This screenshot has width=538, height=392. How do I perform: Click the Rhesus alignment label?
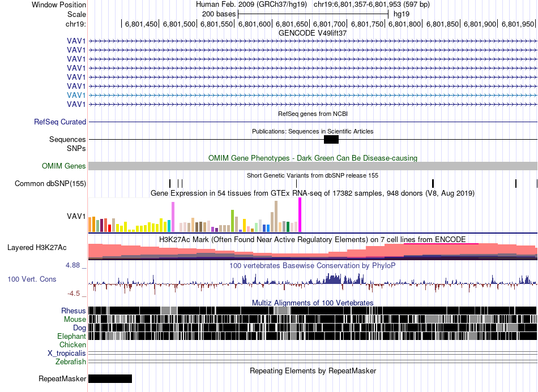(74, 311)
